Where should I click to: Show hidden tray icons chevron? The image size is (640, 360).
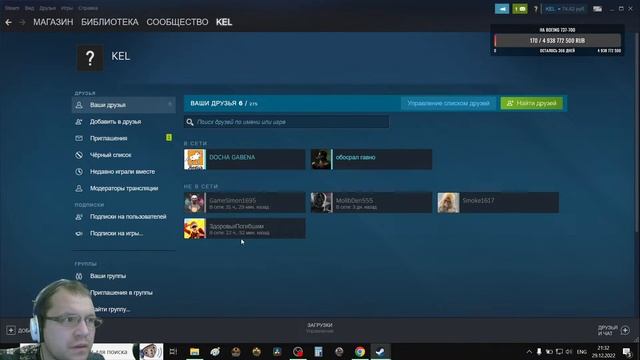click(529, 351)
